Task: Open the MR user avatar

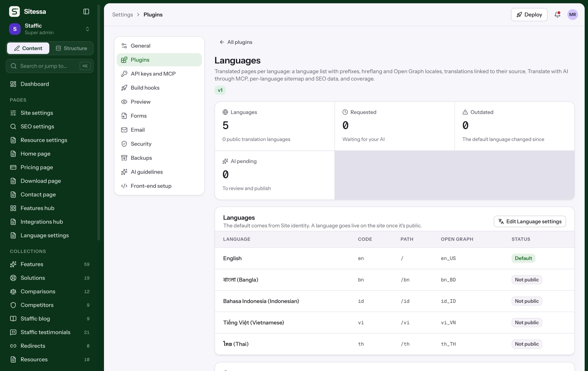Action: point(573,14)
